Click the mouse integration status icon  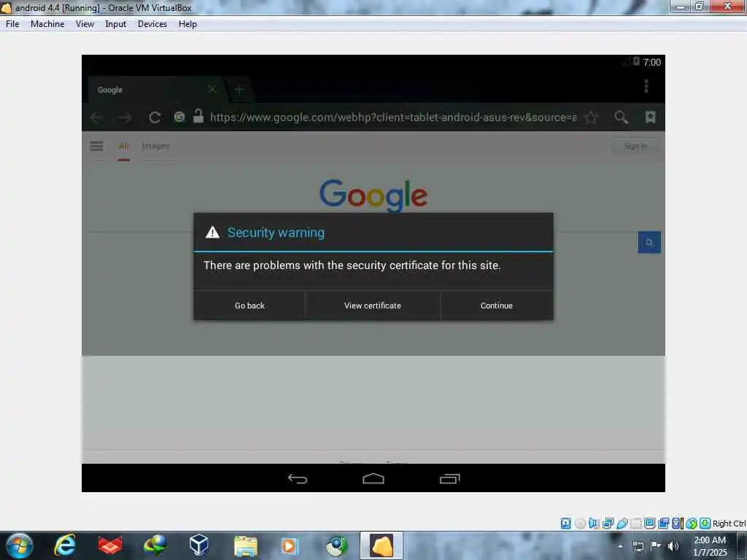692,524
